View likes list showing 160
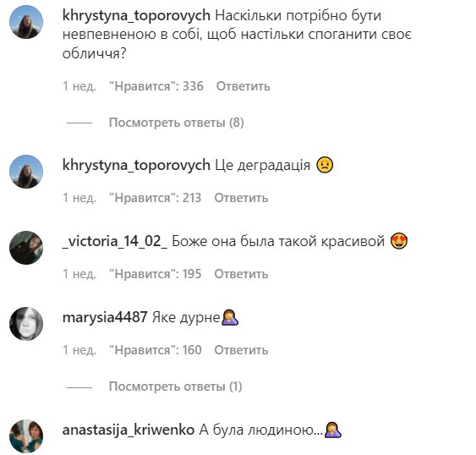This screenshot has height=455, width=476. 155,350
